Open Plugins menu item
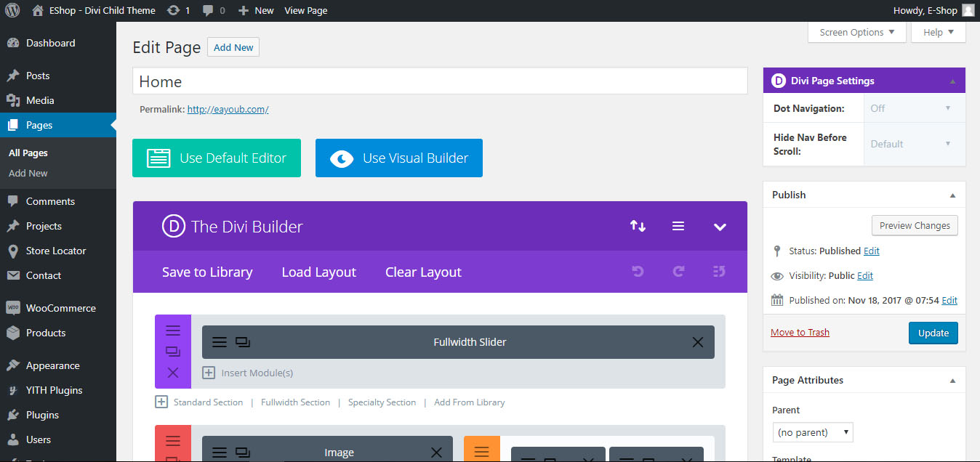The width and height of the screenshot is (980, 462). click(58, 415)
